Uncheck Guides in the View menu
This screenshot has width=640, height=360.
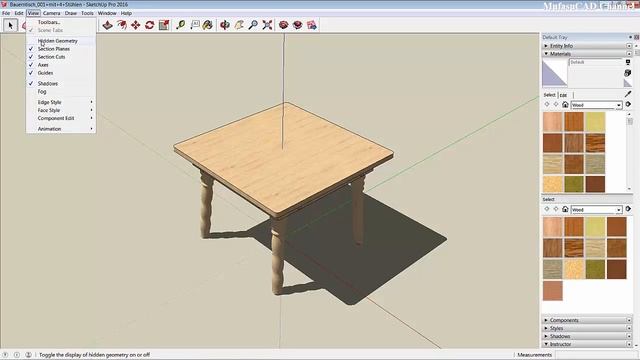[61, 73]
